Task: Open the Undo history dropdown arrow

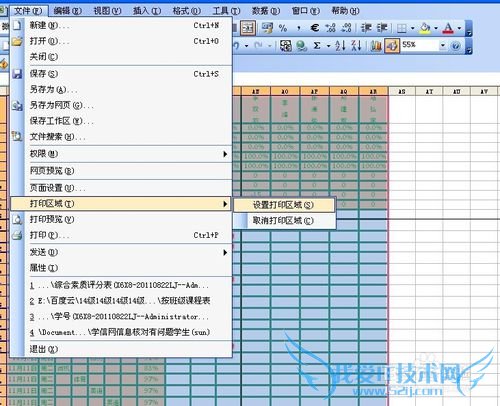Action: tap(246, 45)
